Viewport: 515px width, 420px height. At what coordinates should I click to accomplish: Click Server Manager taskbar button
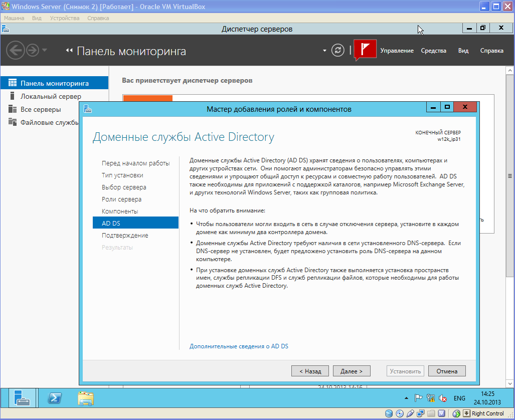pyautogui.click(x=22, y=398)
